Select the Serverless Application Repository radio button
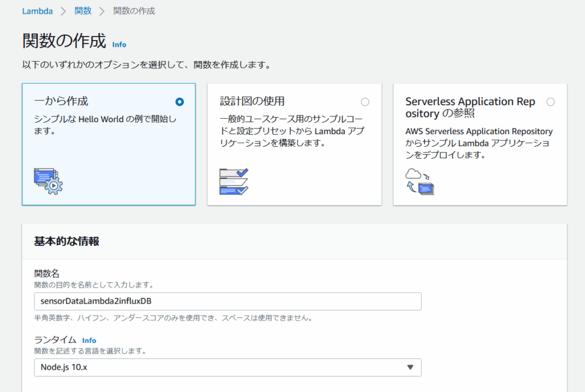Screen dimensions: 585x392 [550, 102]
